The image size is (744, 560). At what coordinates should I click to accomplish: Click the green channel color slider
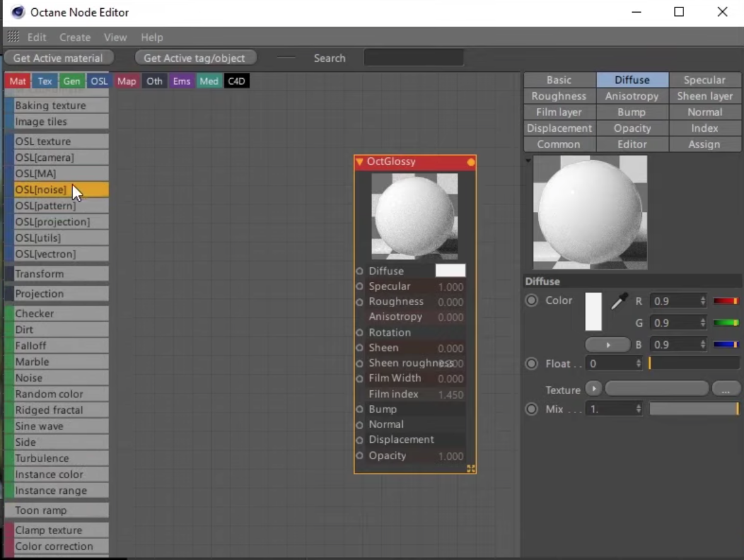tap(726, 323)
